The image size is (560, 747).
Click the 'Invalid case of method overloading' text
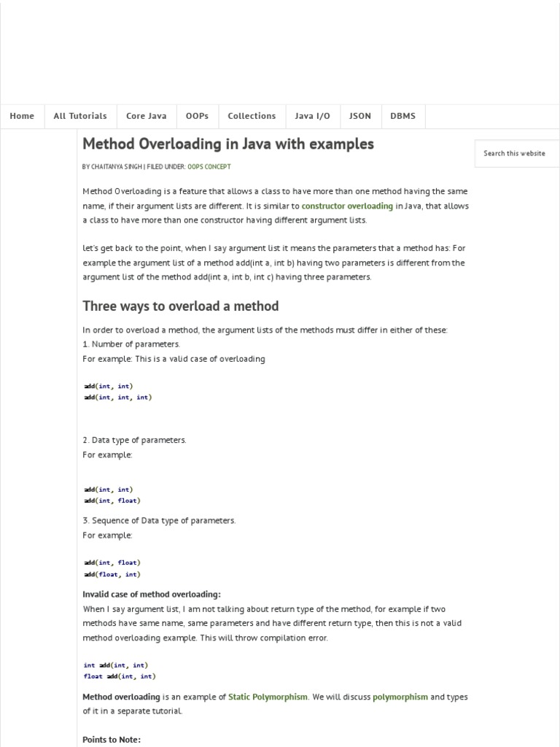click(152, 594)
